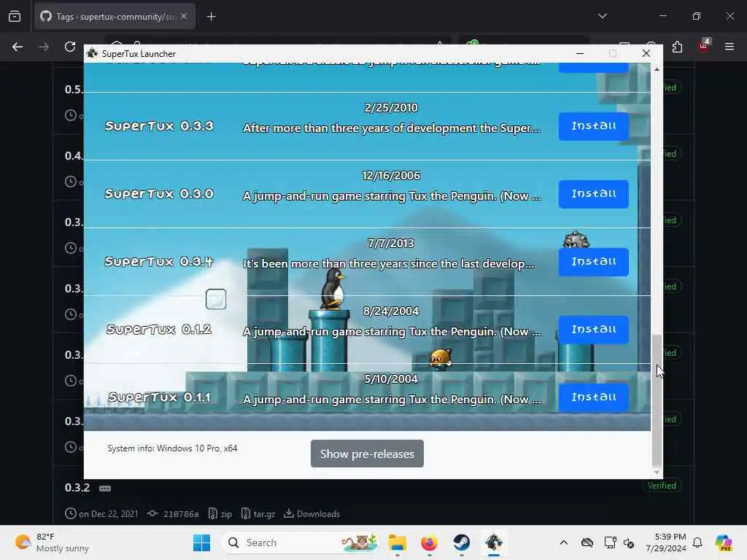The height and width of the screenshot is (560, 747).
Task: Click the 5/10/2004 release date
Action: 391,379
